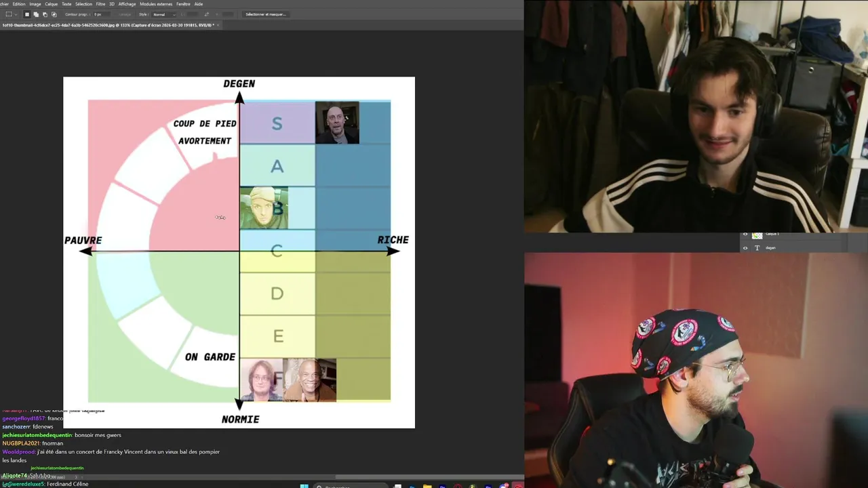The height and width of the screenshot is (488, 868).
Task: Click the bald man photo in S tier
Action: pyautogui.click(x=337, y=123)
